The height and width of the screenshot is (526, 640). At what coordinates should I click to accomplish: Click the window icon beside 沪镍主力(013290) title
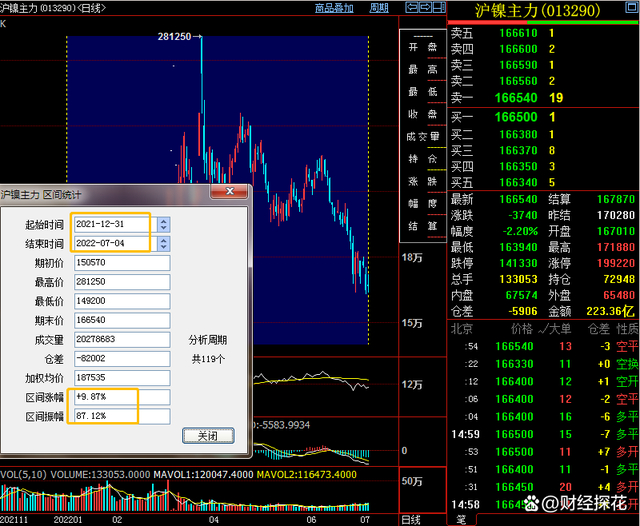click(631, 7)
